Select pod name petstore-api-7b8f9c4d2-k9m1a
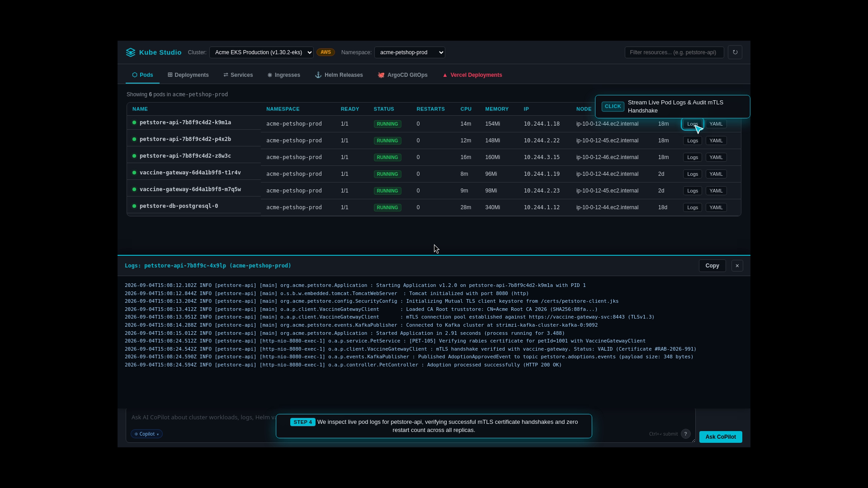The image size is (868, 488). [x=185, y=122]
